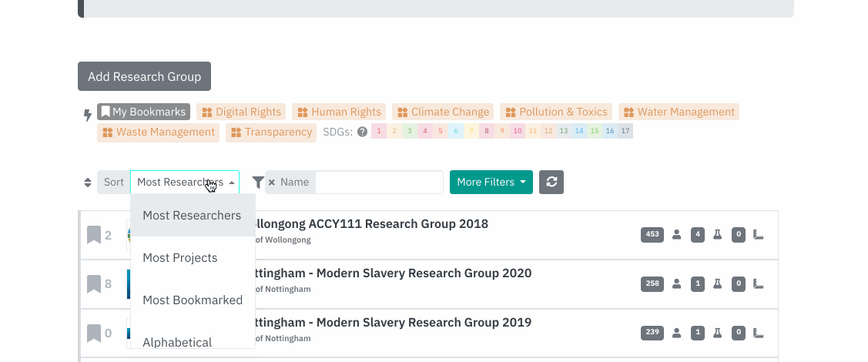
Task: Remove the Name filter with x
Action: 271,182
